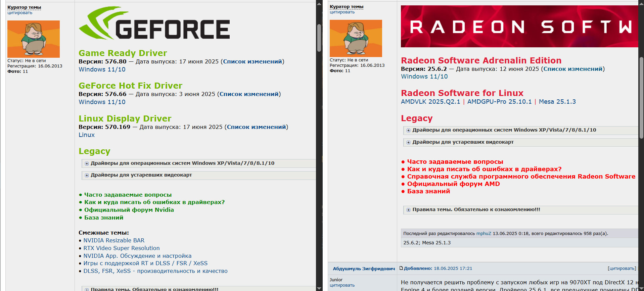Expand 'Правила темы' spoiler in the GeForce post
644x291 pixels.
point(87,289)
